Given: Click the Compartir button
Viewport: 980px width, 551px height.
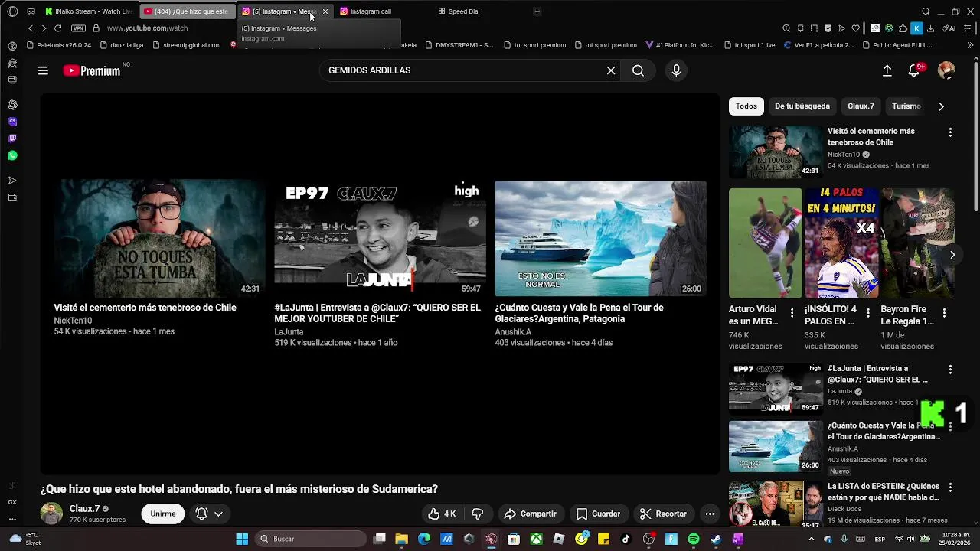Looking at the screenshot, I should 530,514.
